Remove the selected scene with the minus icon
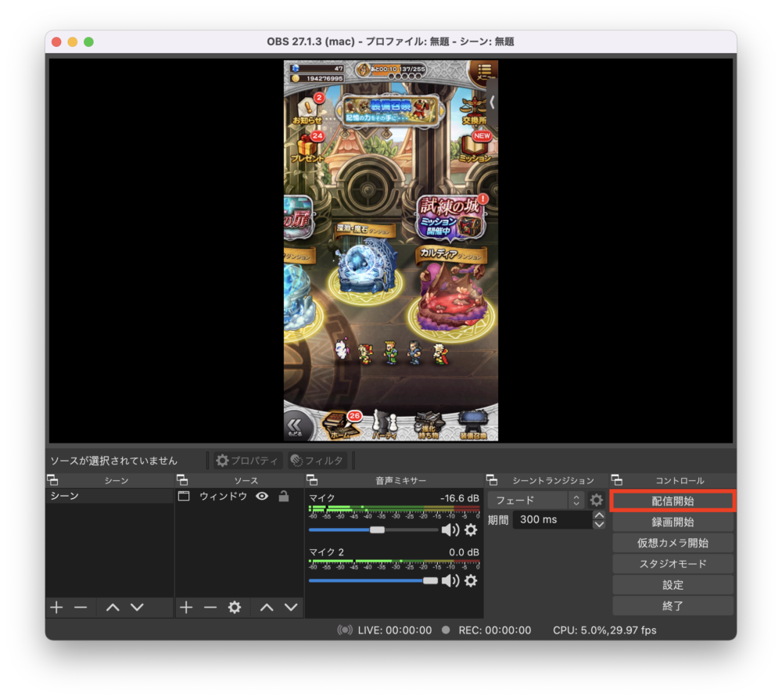The height and width of the screenshot is (700, 782). (81, 607)
